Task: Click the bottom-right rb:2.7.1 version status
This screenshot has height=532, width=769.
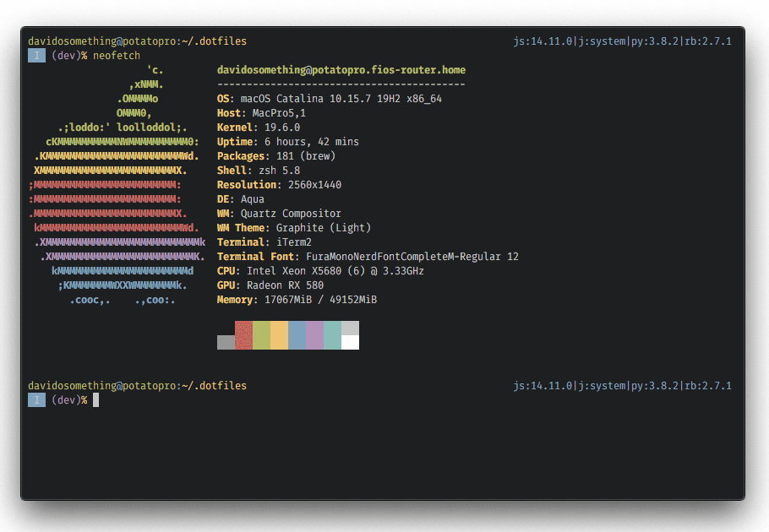Action: coord(707,386)
